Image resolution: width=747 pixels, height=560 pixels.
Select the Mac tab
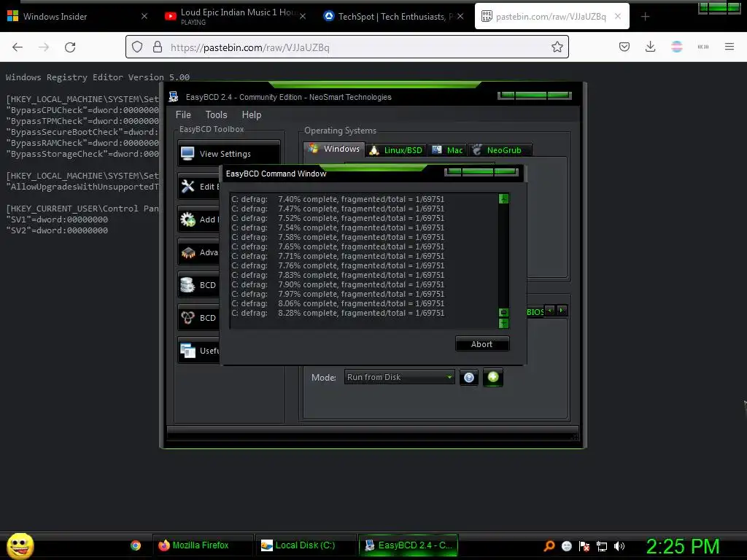[x=447, y=150]
